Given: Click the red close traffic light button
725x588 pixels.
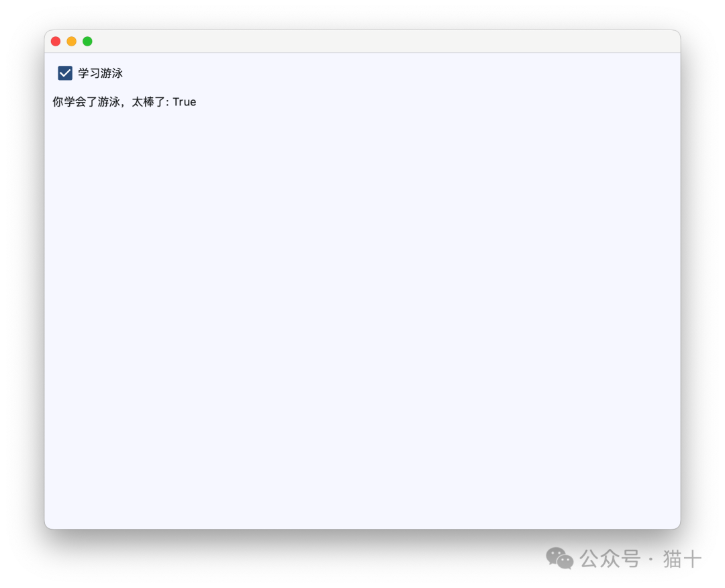Looking at the screenshot, I should [x=56, y=41].
